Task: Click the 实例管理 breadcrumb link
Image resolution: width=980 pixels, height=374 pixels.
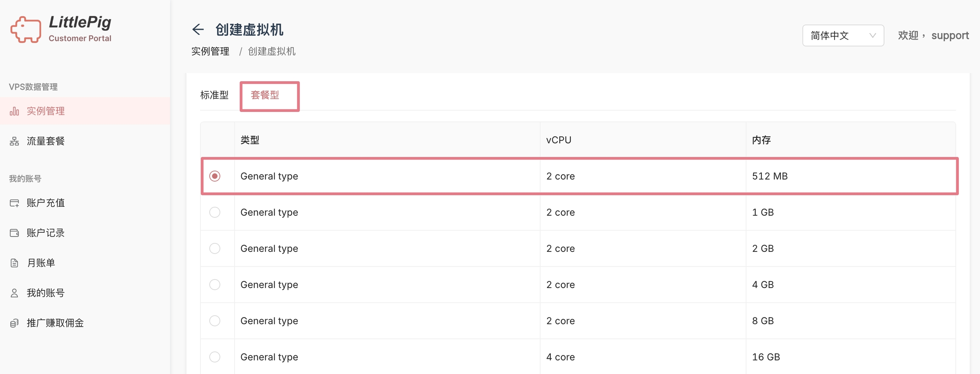Action: pyautogui.click(x=211, y=51)
